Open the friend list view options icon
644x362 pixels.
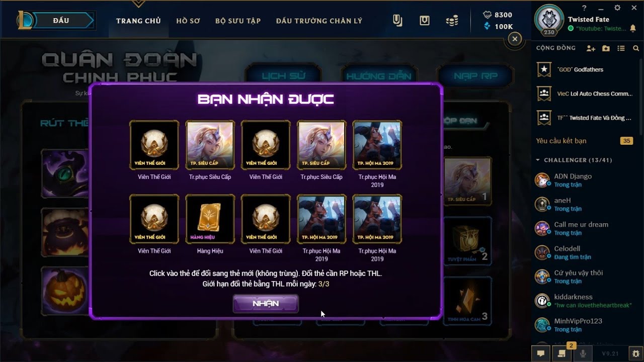point(621,48)
